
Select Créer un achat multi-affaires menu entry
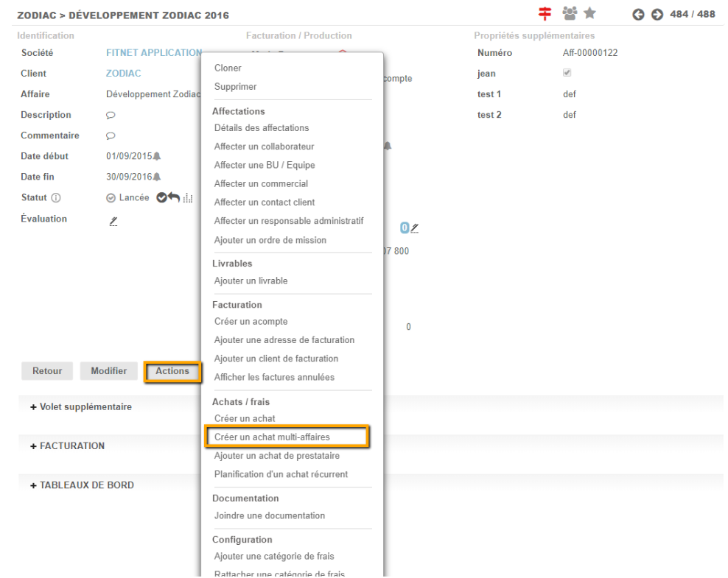[x=271, y=437]
